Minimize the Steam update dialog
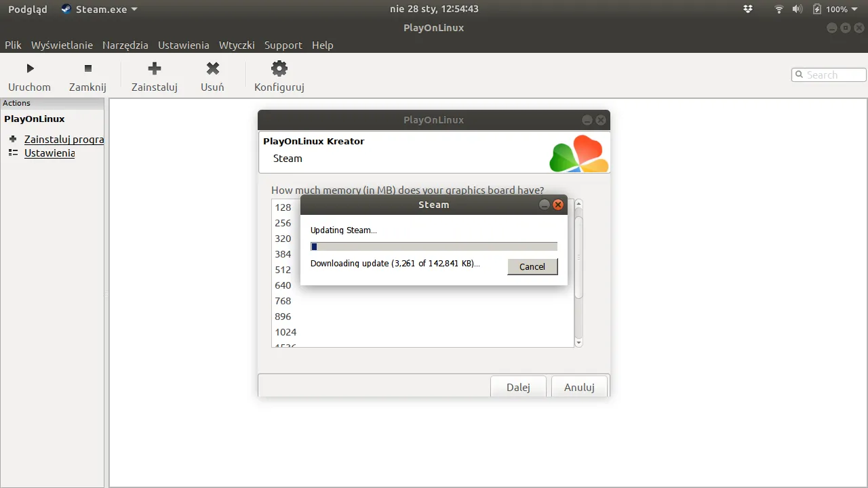The height and width of the screenshot is (488, 868). click(x=545, y=205)
